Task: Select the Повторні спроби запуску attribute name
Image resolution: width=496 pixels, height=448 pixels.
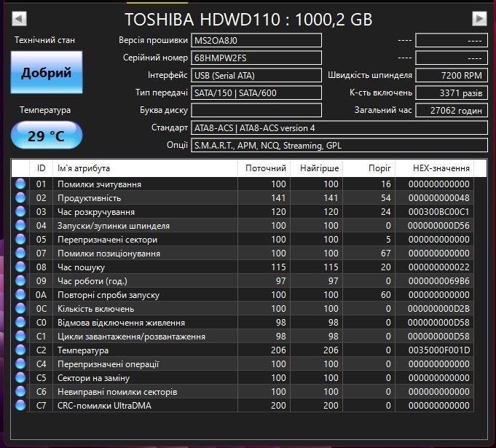Action: point(109,295)
